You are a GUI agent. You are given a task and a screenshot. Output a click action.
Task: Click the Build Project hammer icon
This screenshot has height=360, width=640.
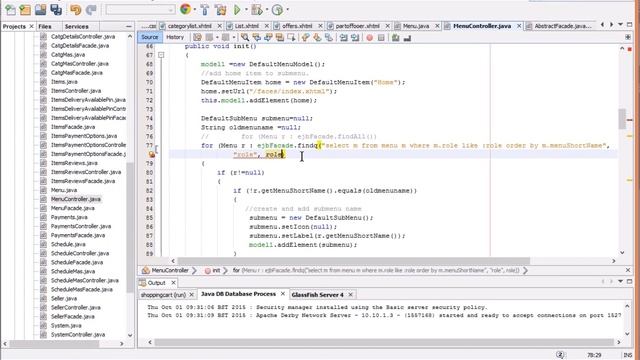pyautogui.click(x=205, y=9)
